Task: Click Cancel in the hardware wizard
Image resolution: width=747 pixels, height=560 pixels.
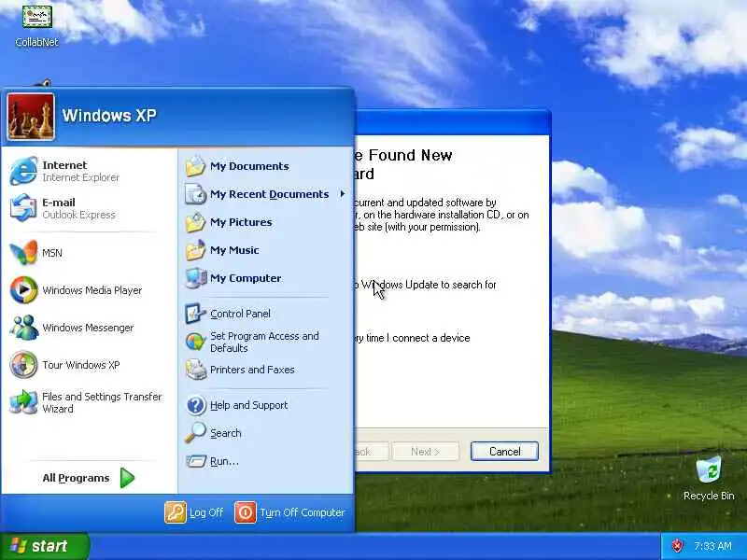Action: (x=504, y=452)
